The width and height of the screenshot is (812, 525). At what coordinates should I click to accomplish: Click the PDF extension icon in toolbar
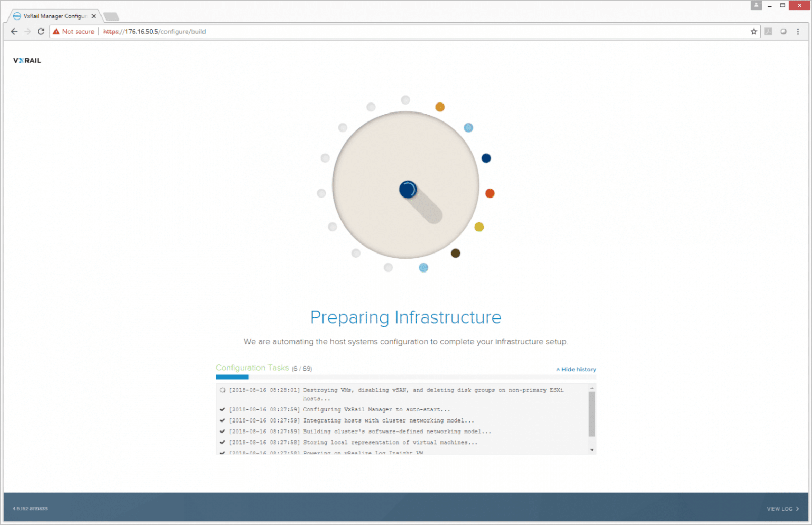coord(768,32)
